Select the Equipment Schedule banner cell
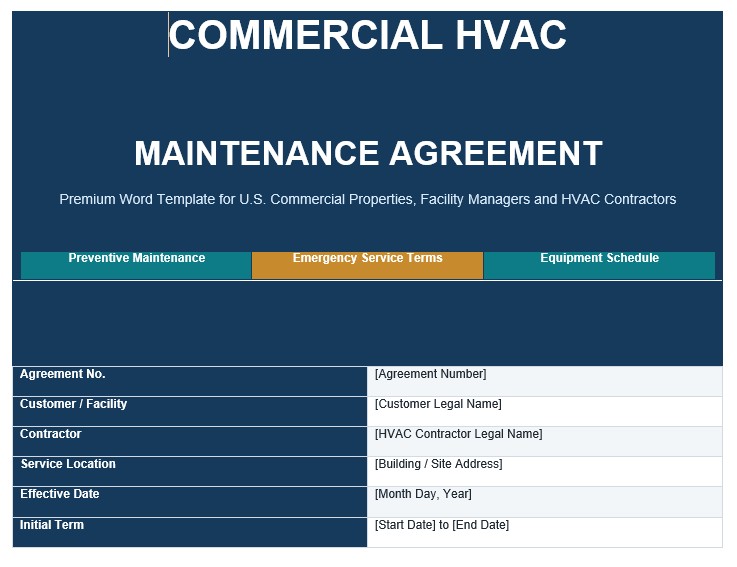737x567 pixels. click(599, 265)
